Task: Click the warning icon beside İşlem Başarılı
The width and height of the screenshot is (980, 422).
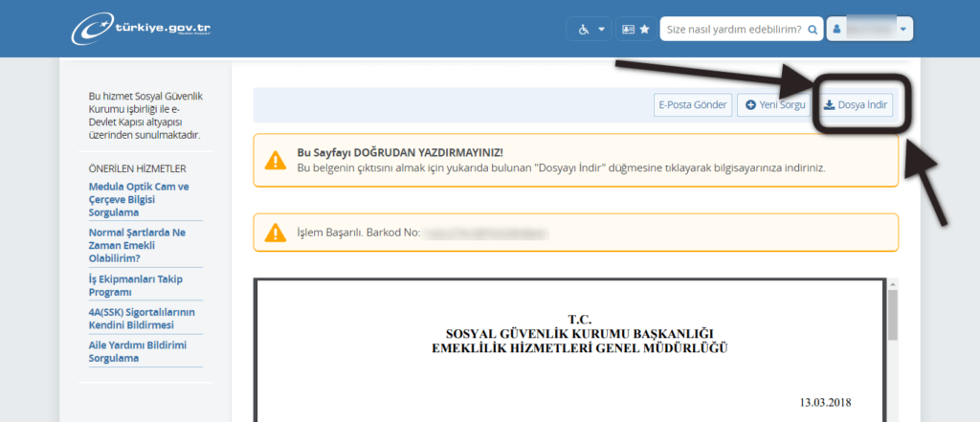Action: click(276, 233)
